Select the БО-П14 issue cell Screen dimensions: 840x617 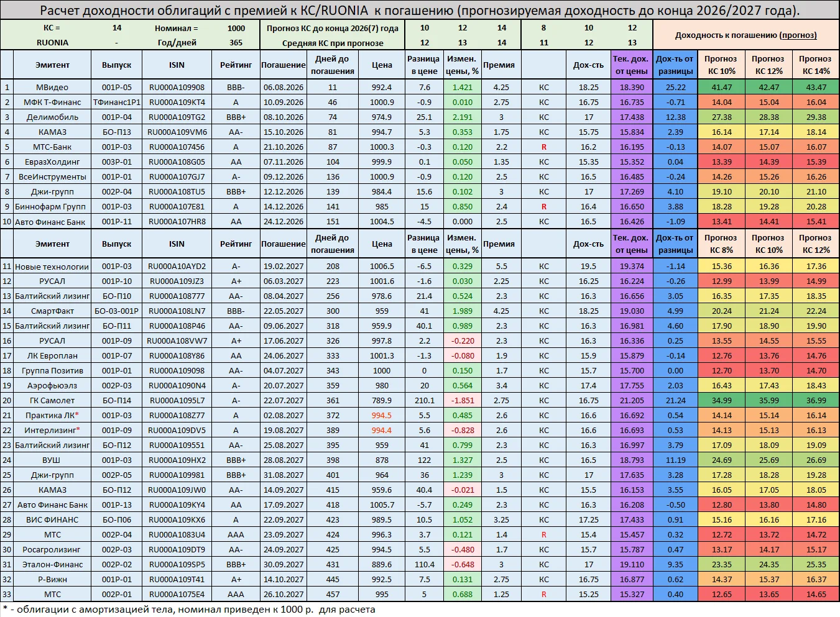(x=117, y=401)
